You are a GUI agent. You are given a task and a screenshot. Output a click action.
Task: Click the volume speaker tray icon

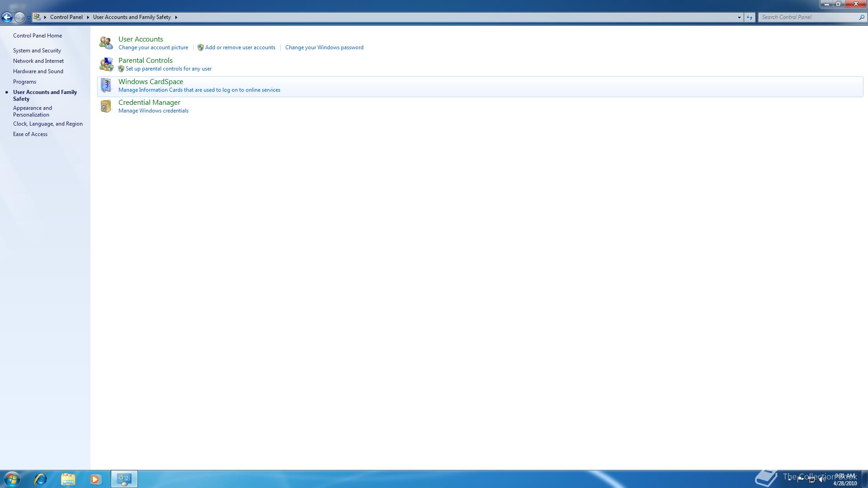822,479
